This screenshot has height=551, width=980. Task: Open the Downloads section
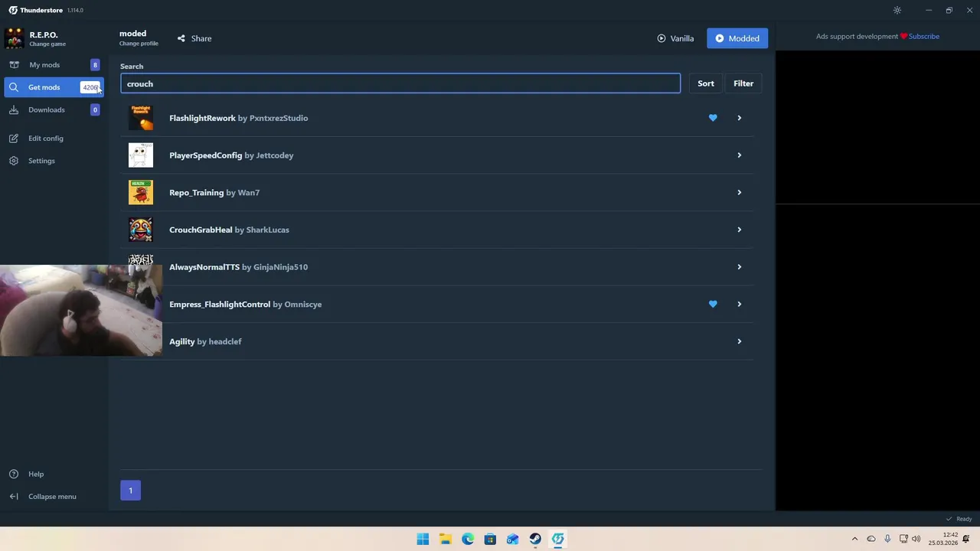pyautogui.click(x=54, y=109)
